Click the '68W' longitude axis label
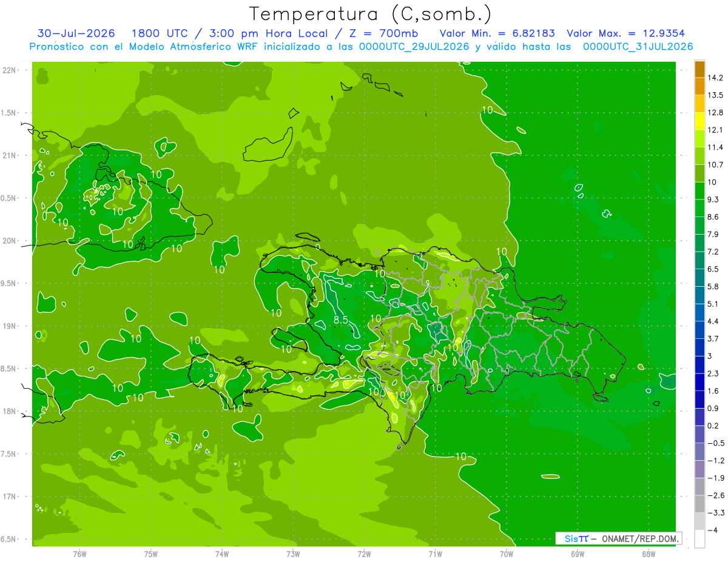The height and width of the screenshot is (562, 728). click(649, 554)
